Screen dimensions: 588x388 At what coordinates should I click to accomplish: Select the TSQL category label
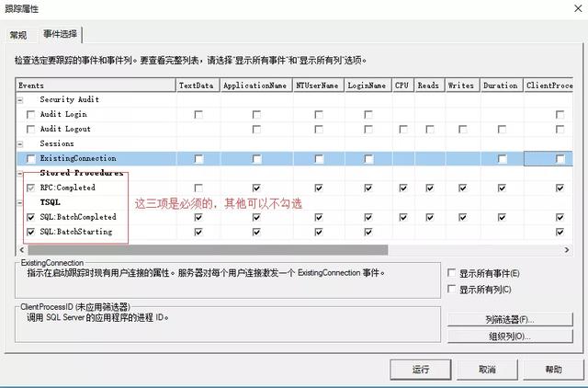coord(50,202)
